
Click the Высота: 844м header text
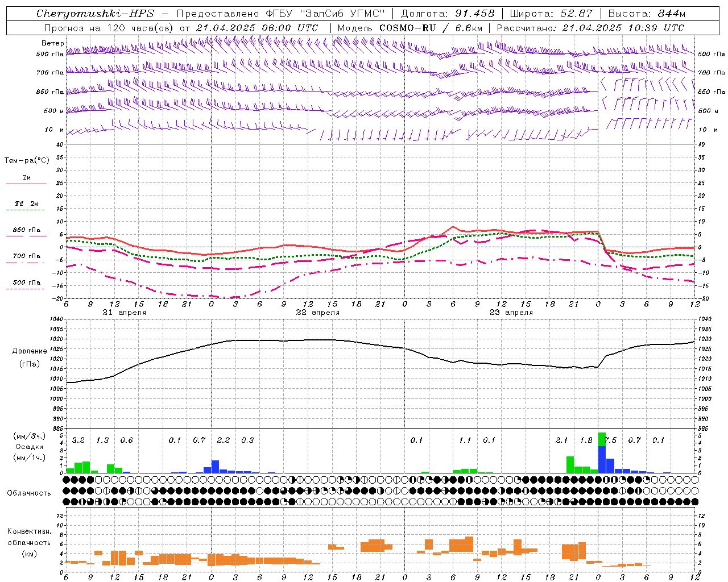647,14
